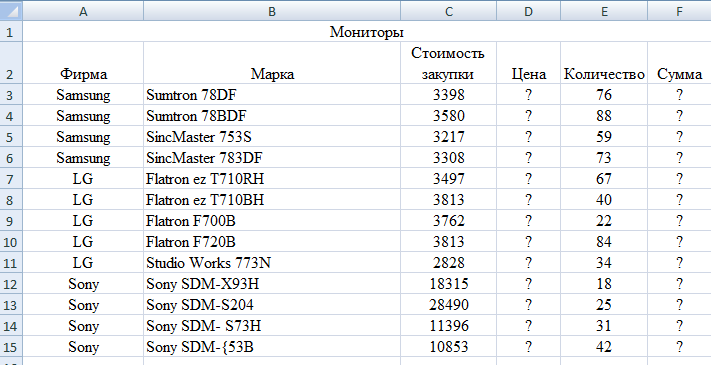This screenshot has height=365, width=711.
Task: Select cell Flatron ez T710BH
Action: tap(272, 200)
